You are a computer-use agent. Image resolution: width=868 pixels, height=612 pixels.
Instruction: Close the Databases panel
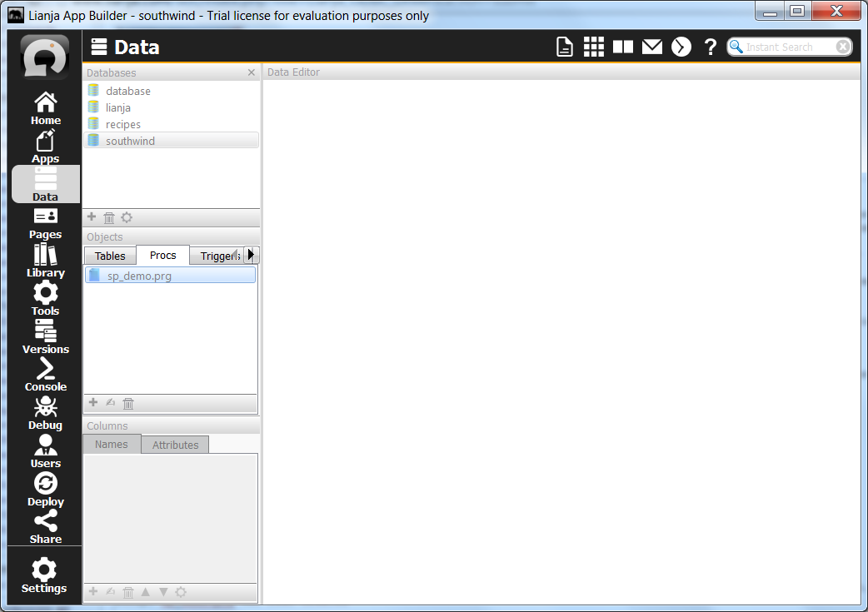pos(252,72)
